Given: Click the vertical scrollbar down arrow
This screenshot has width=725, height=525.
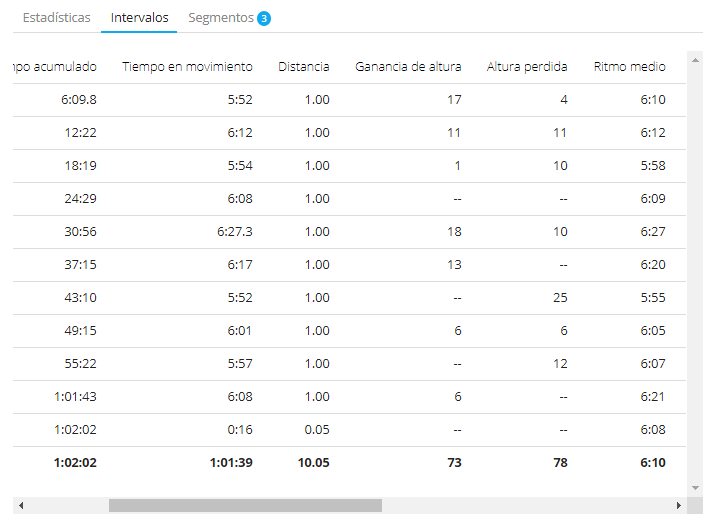Looking at the screenshot, I should click(x=695, y=488).
